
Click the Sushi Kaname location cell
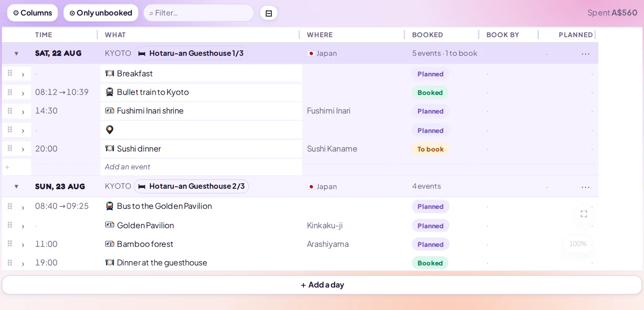coord(332,149)
